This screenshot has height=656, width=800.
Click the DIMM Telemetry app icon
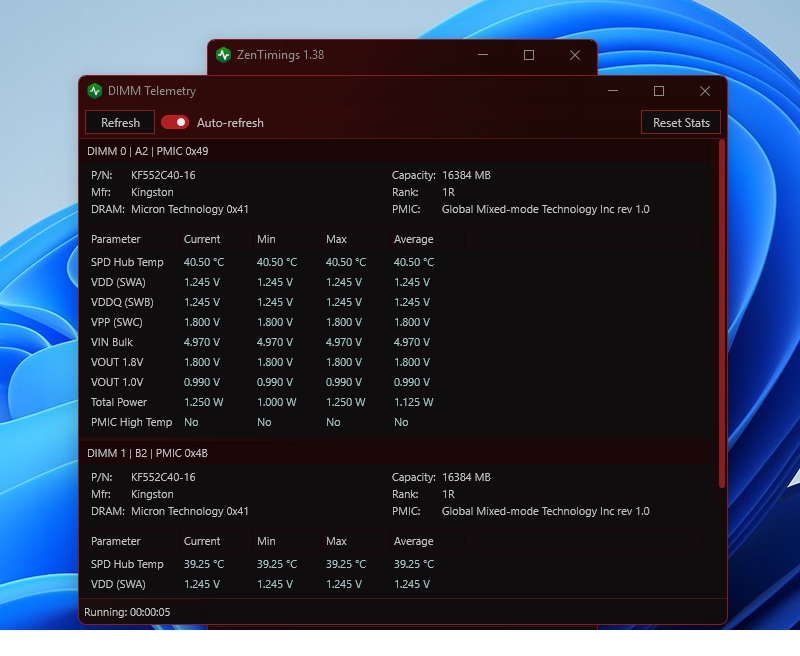click(94, 91)
